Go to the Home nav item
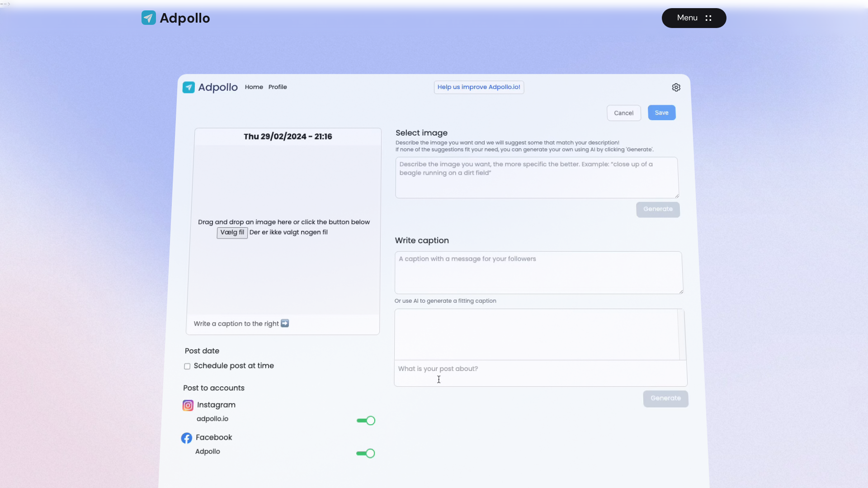Screen dimensions: 868x488 pyautogui.click(x=254, y=87)
